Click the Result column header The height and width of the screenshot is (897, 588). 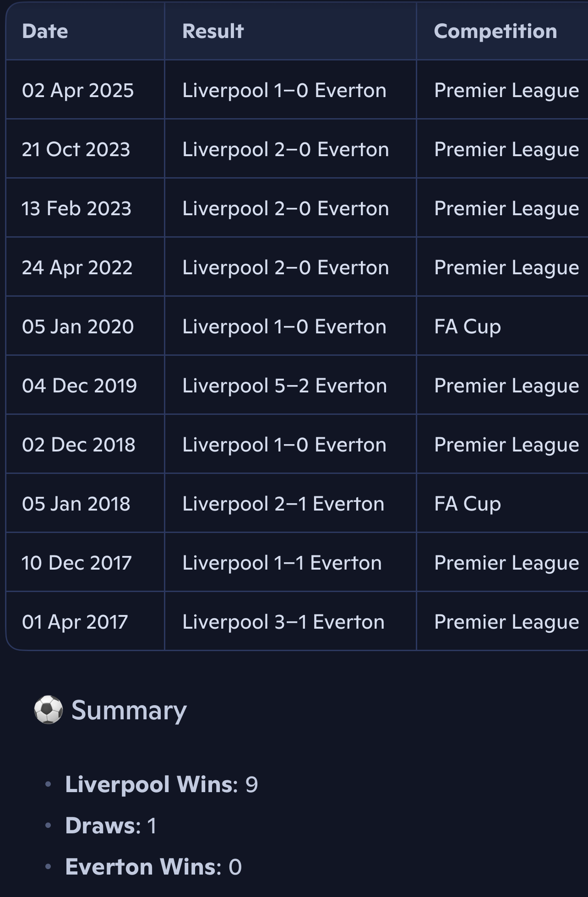point(213,31)
